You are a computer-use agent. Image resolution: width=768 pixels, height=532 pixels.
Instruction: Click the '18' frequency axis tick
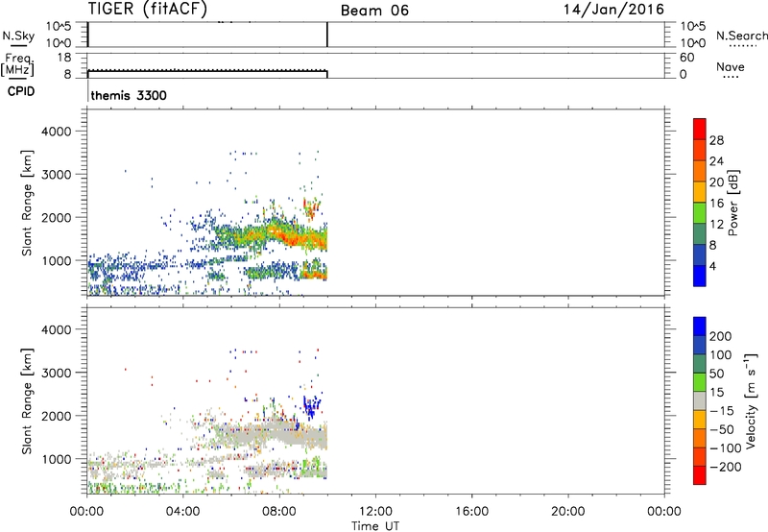point(64,58)
